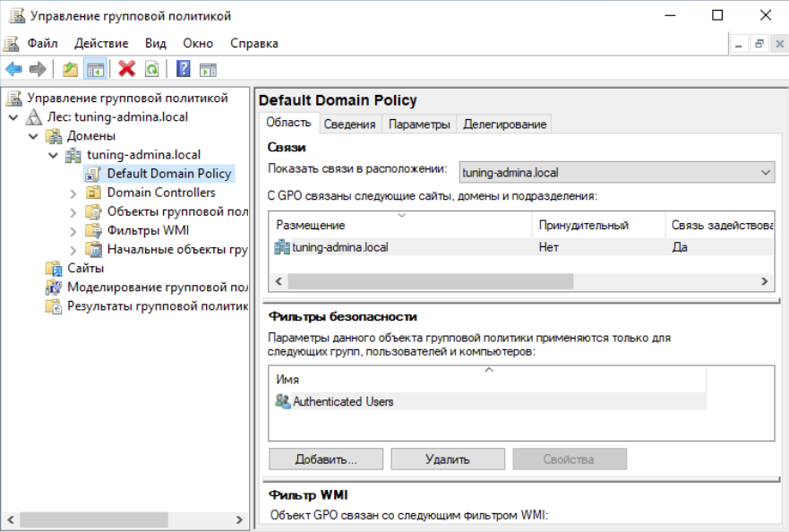
Task: Select the tuning-admina.local link row text
Action: point(340,247)
